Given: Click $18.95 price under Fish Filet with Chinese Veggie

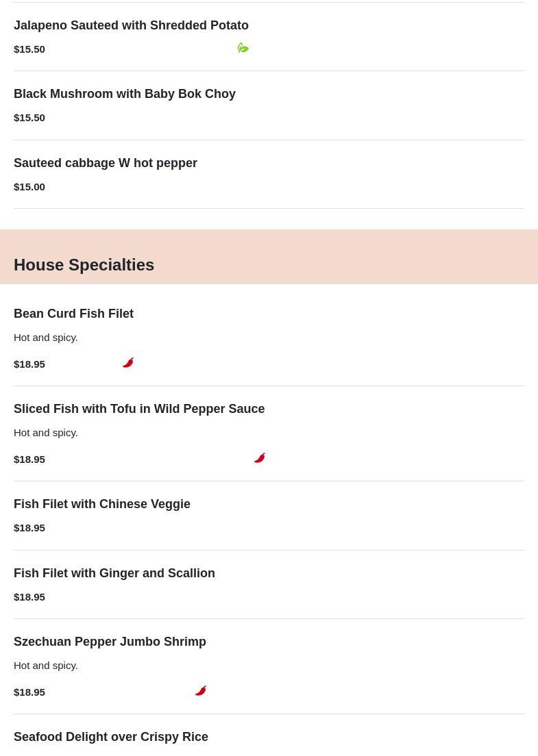Looking at the screenshot, I should [29, 528].
